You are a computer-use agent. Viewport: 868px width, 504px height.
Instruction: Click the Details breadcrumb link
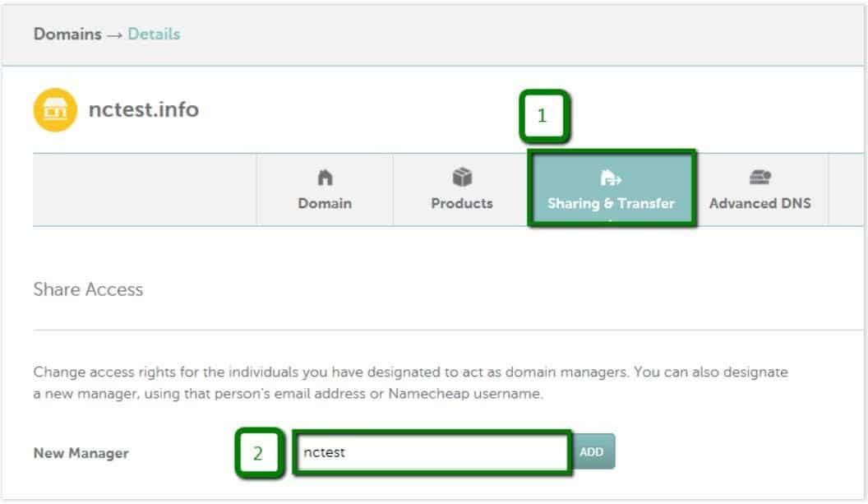pyautogui.click(x=154, y=35)
